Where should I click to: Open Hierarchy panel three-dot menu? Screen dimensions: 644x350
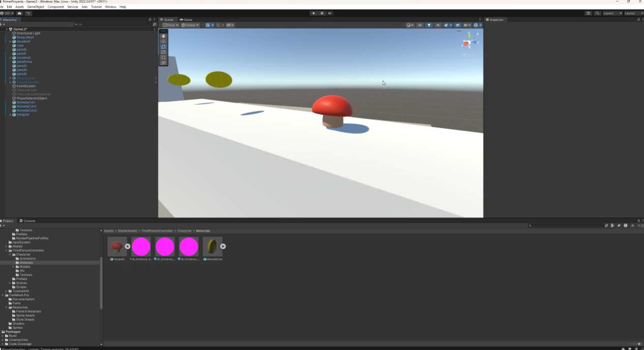(155, 19)
